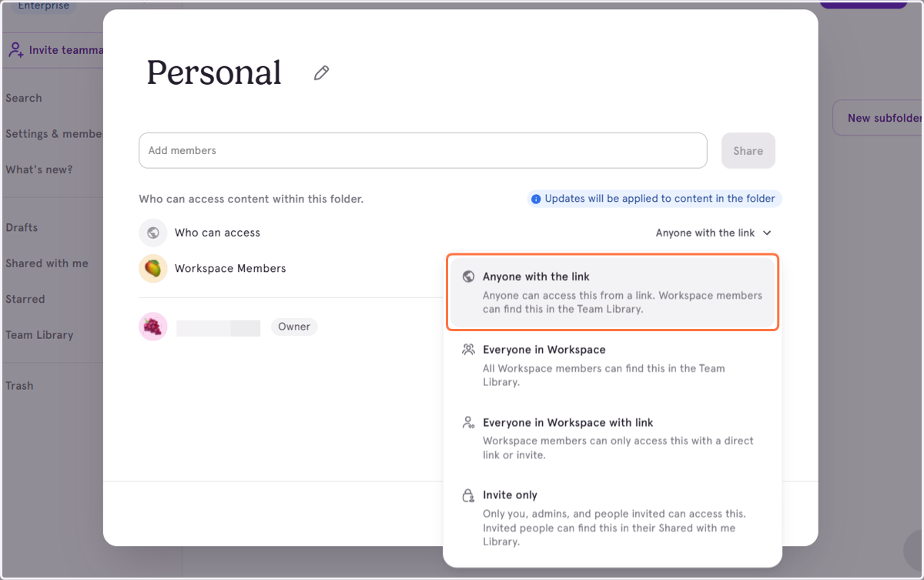Choose Anyone with the link option
This screenshot has height=580, width=924.
coord(613,293)
